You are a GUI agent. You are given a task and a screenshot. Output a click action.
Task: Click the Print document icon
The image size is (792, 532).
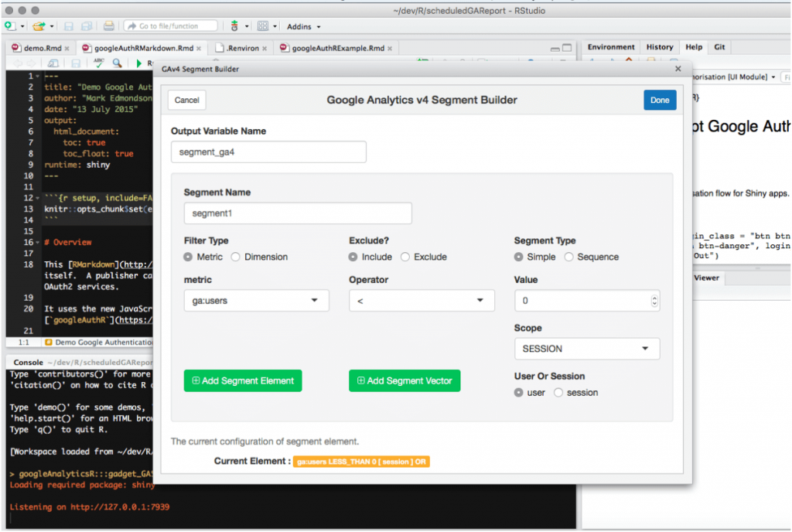(108, 26)
